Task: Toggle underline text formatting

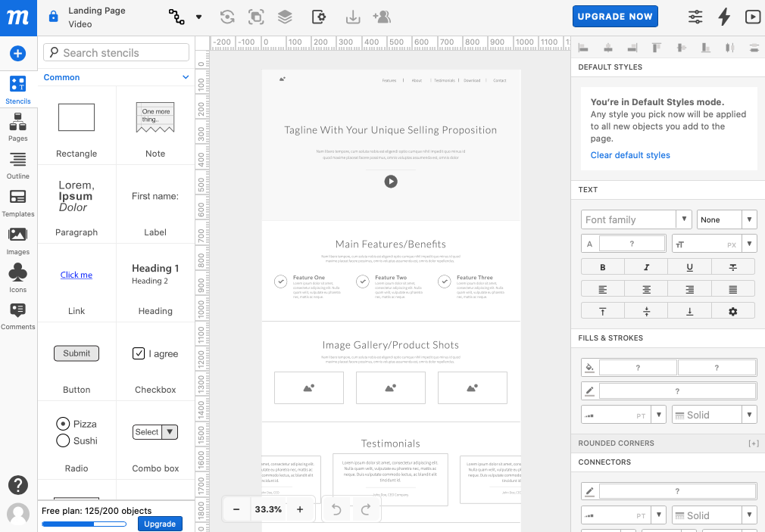Action: [x=689, y=267]
